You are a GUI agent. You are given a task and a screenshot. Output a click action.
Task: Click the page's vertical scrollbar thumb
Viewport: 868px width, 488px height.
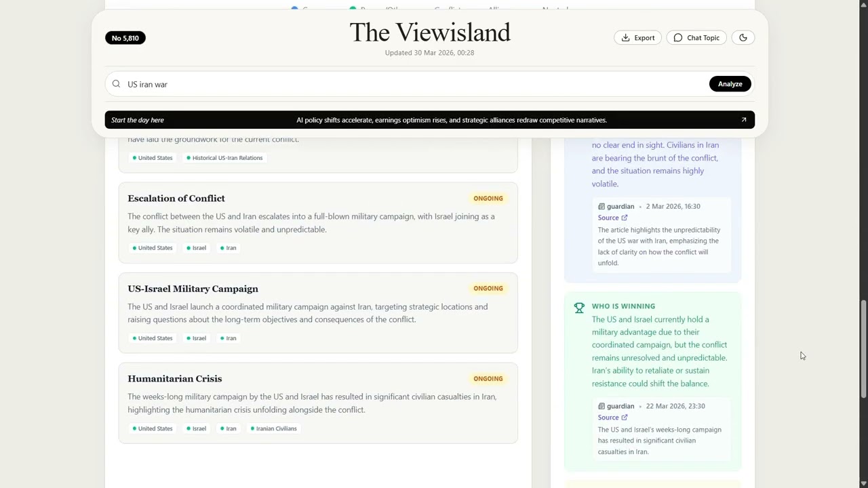[x=863, y=349]
